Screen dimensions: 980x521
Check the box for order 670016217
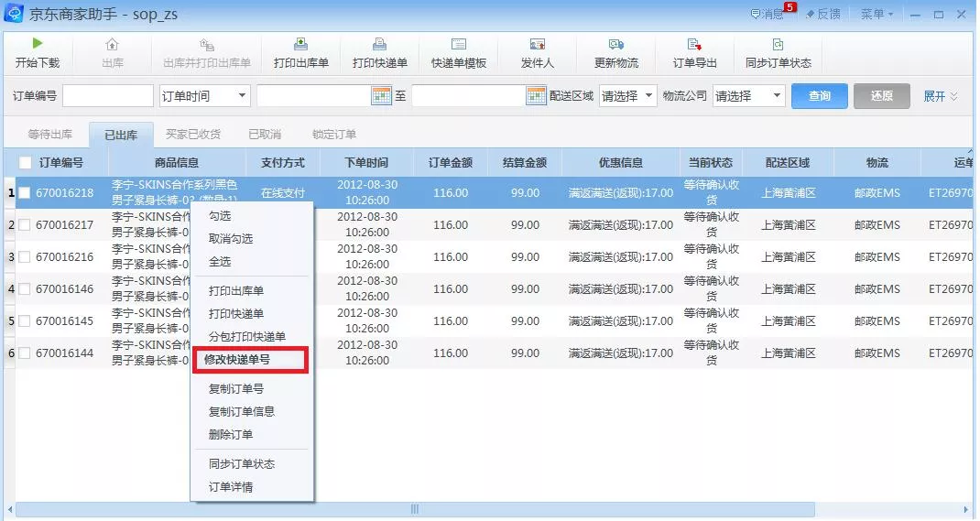click(x=25, y=225)
